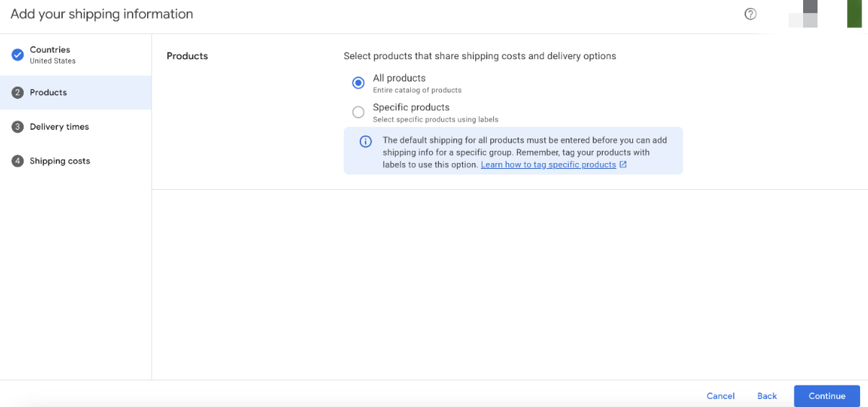Click the blue Continue button
The height and width of the screenshot is (407, 868).
pos(827,396)
